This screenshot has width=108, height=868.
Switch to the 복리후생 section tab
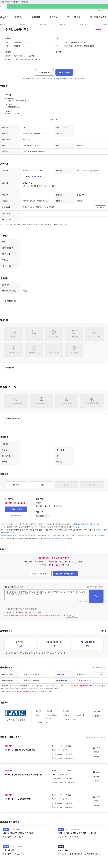coord(63,24)
